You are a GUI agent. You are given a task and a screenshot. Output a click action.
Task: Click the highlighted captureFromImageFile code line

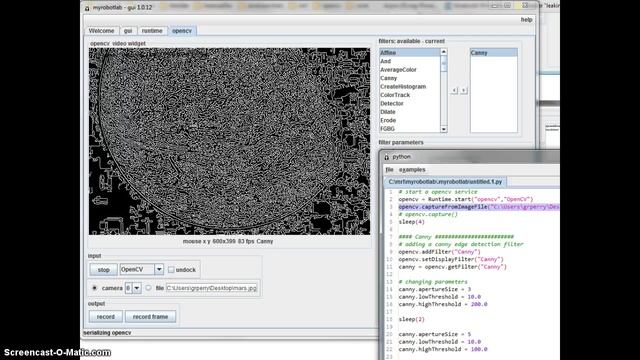[478, 207]
